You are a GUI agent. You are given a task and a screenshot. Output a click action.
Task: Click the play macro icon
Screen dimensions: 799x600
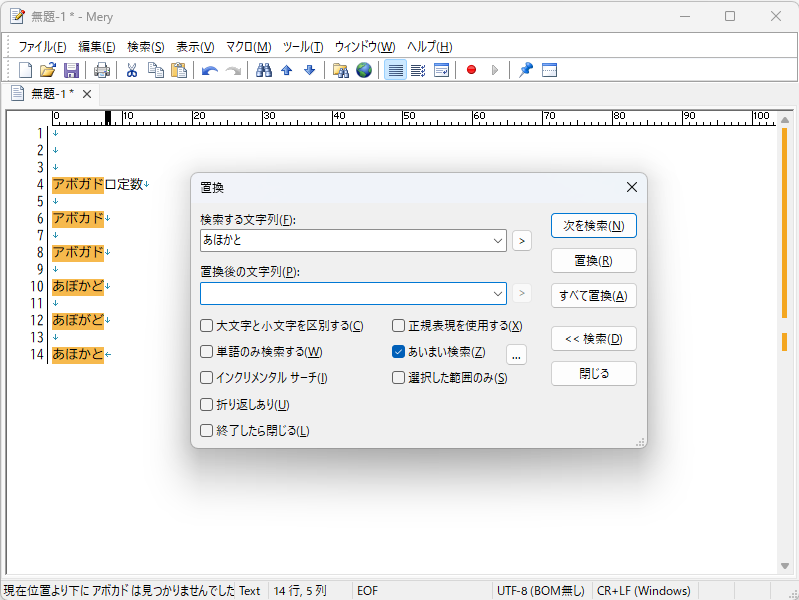coord(495,70)
